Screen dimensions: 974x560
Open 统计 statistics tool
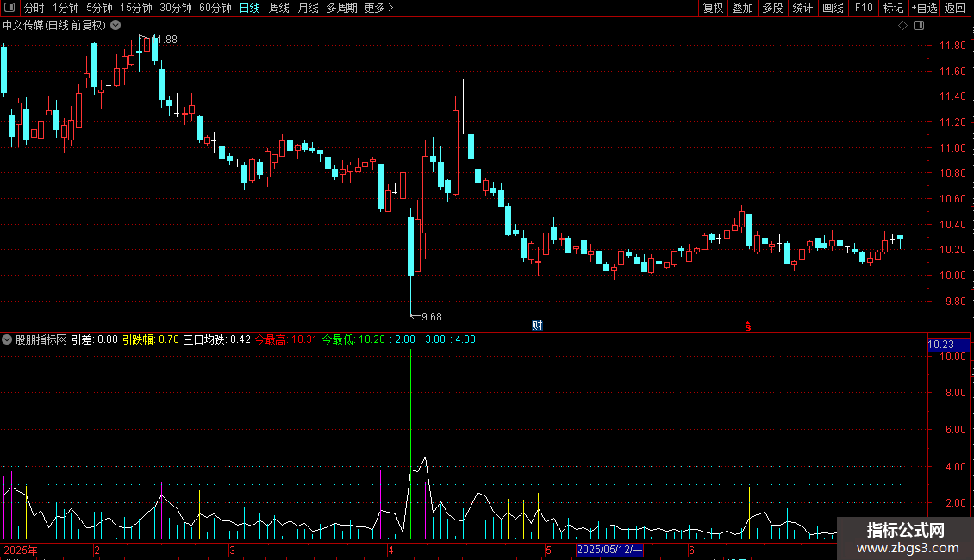click(x=802, y=8)
